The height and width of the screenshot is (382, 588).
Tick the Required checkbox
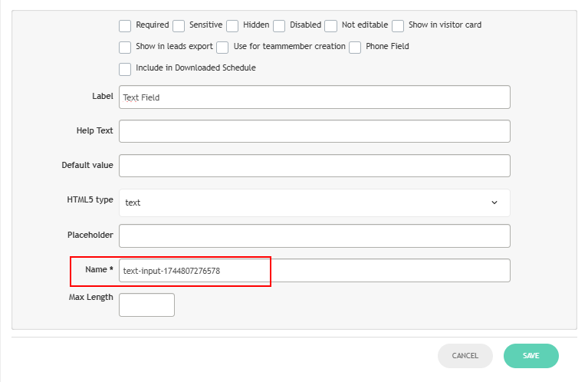(125, 26)
